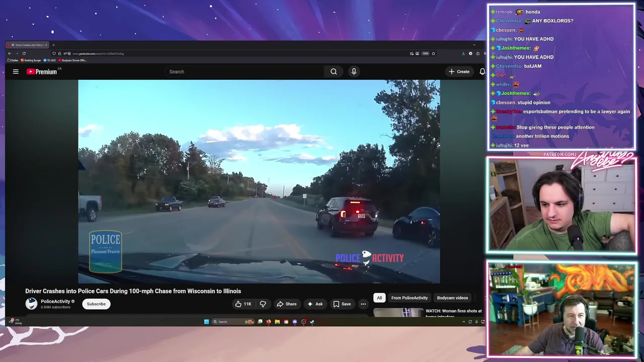Select From PoliceActivity filter chip

pyautogui.click(x=410, y=298)
